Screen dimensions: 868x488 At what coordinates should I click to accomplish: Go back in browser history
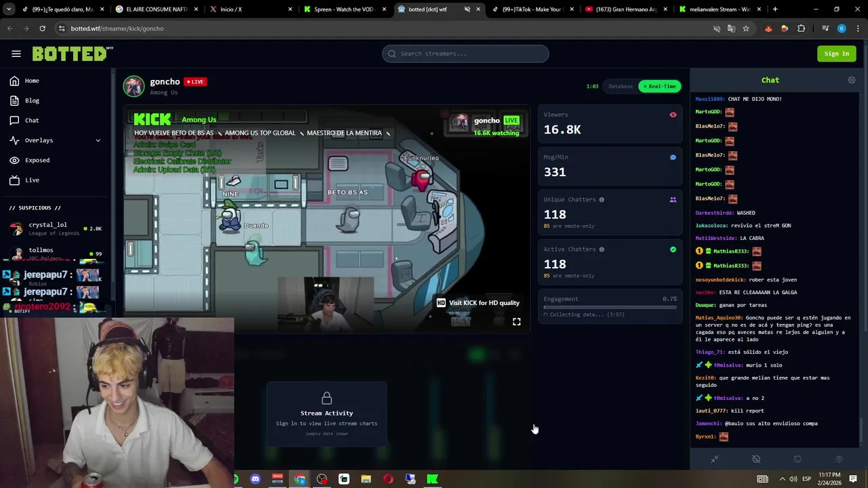tap(9, 28)
